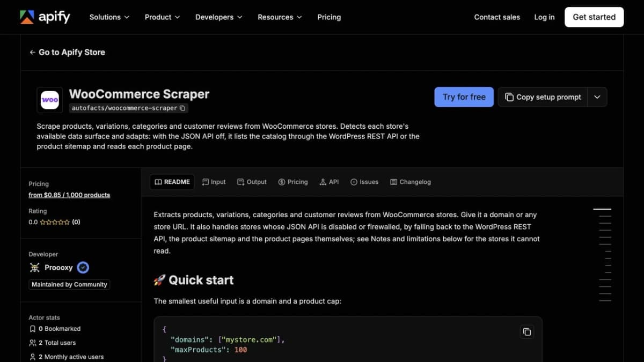Click the 2 Total users stat
The width and height of the screenshot is (644, 362).
click(x=53, y=343)
